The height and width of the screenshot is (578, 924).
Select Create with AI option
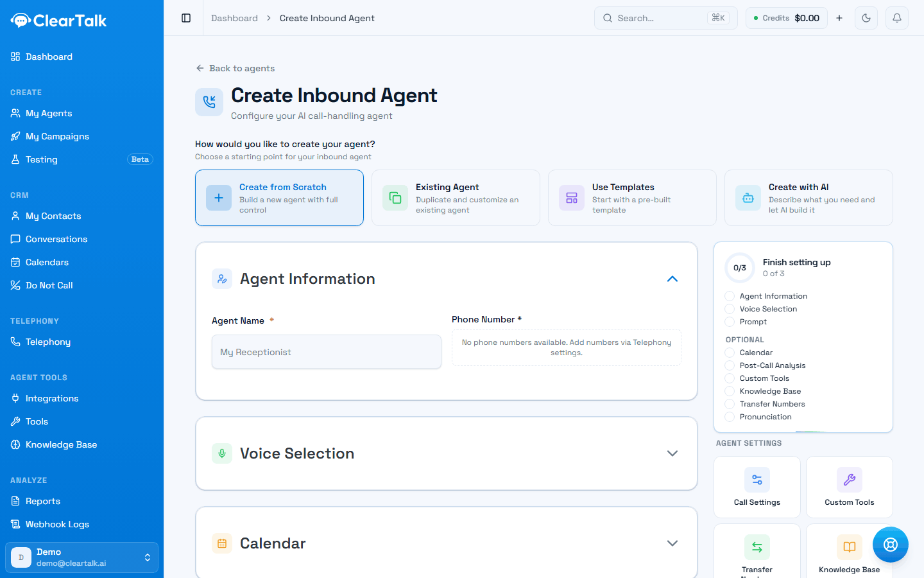point(809,198)
